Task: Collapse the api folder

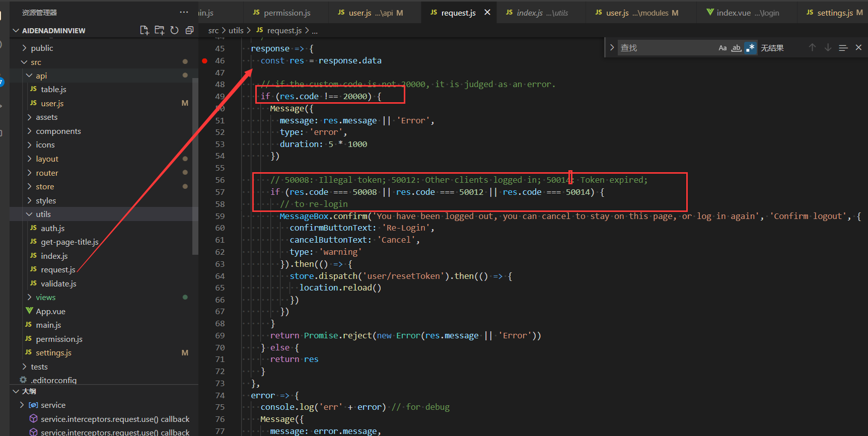Action: point(41,76)
